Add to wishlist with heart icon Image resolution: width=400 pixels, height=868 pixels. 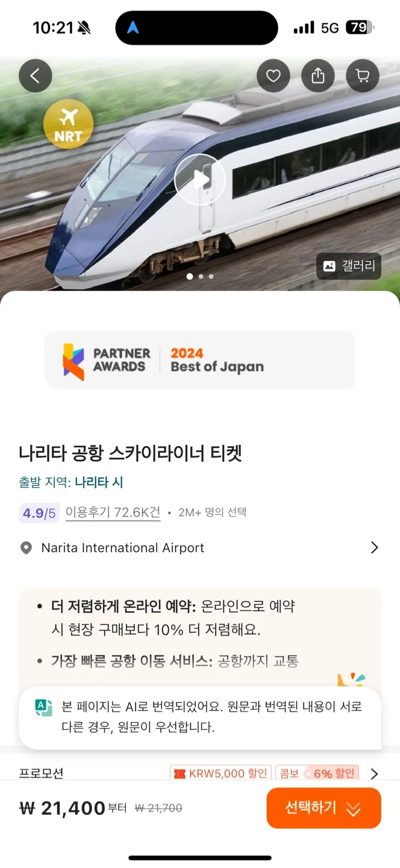[273, 76]
